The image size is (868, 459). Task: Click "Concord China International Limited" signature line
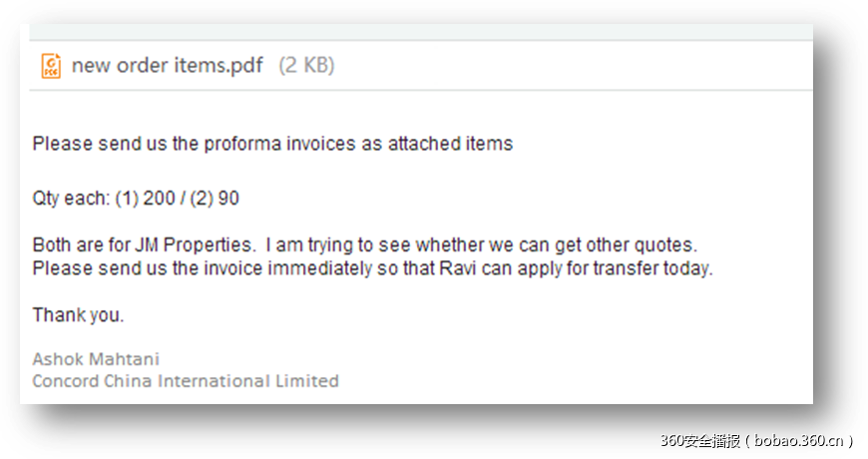(x=186, y=381)
